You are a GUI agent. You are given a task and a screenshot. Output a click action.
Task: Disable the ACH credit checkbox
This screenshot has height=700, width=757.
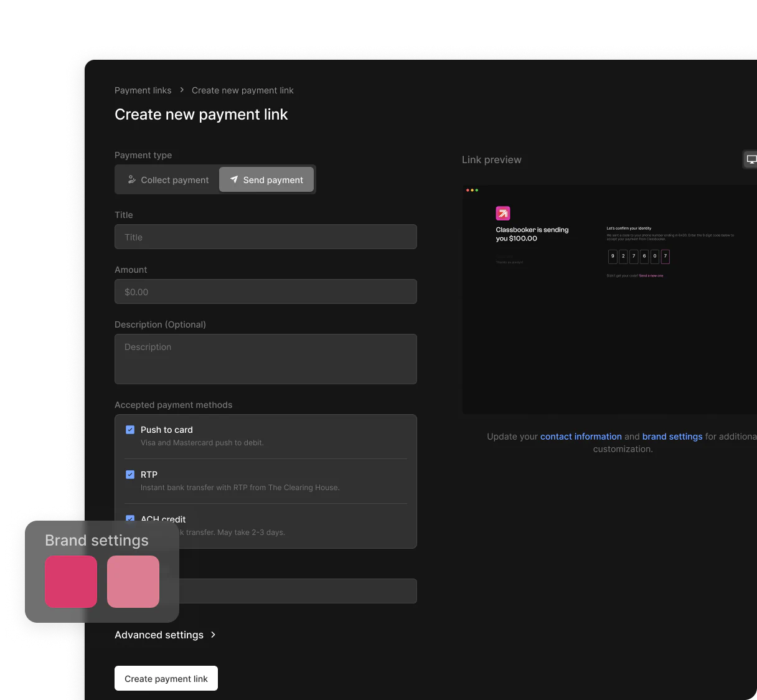(130, 518)
